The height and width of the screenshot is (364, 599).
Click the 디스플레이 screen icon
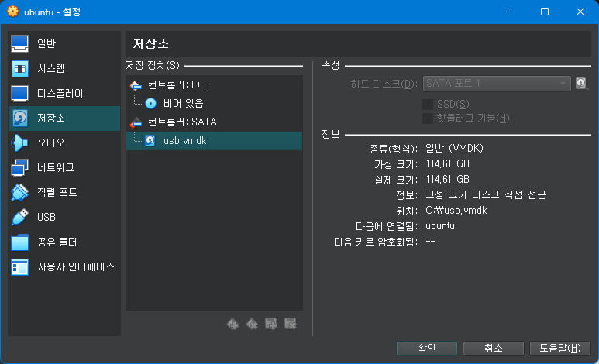point(19,94)
